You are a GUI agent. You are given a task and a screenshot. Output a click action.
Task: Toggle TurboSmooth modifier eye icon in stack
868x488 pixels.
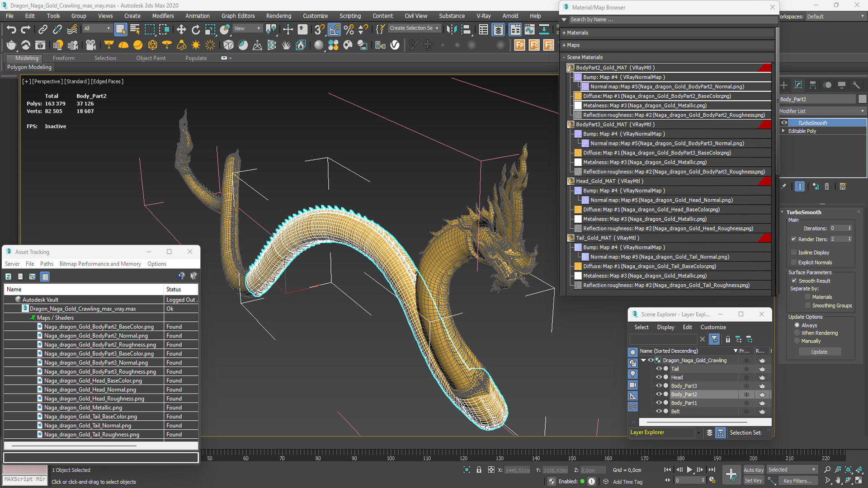(784, 123)
